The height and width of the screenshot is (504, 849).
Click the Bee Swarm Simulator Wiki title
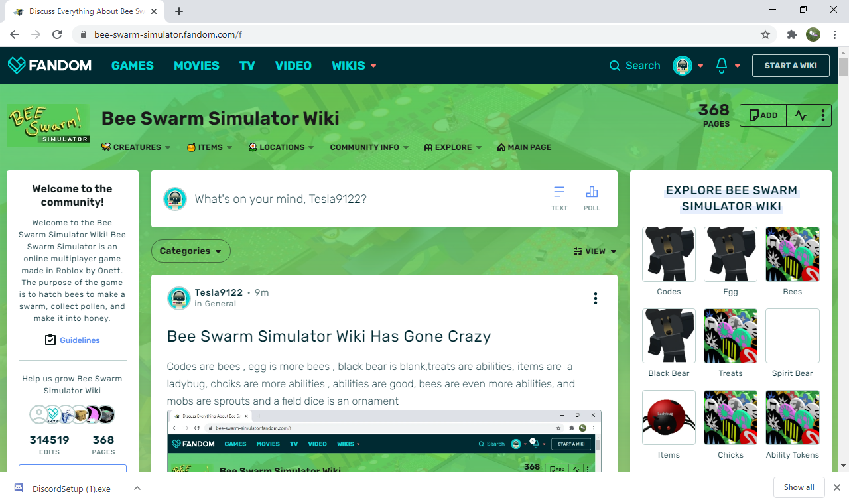(220, 118)
